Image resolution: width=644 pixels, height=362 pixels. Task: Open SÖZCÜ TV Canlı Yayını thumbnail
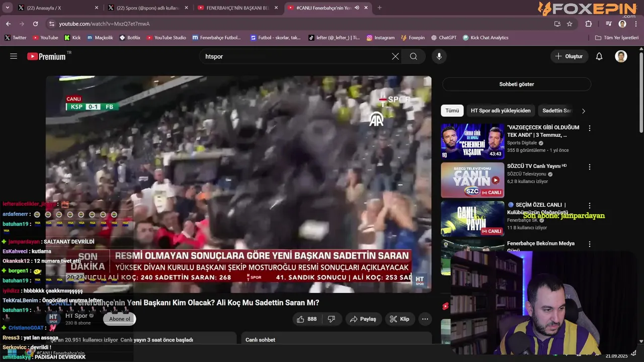tap(472, 180)
